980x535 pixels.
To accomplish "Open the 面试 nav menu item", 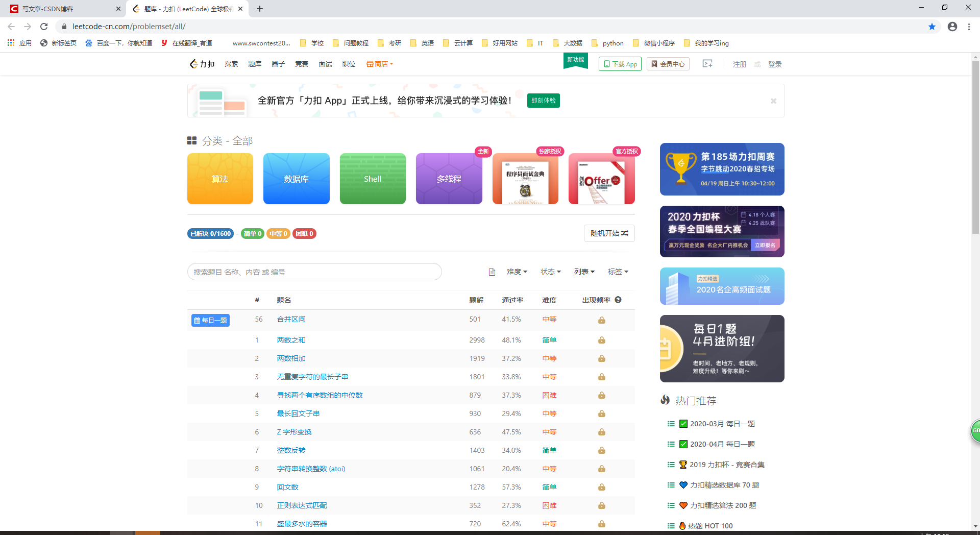I will tap(325, 64).
